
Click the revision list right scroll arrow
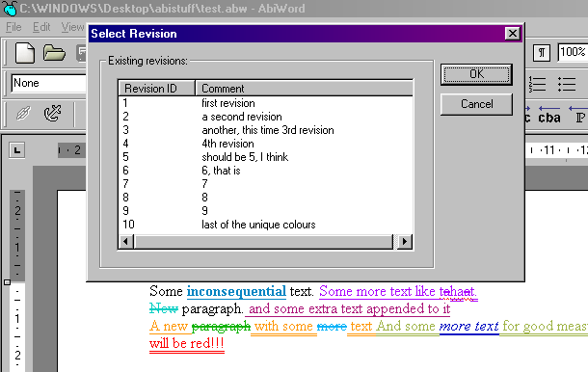click(x=404, y=242)
